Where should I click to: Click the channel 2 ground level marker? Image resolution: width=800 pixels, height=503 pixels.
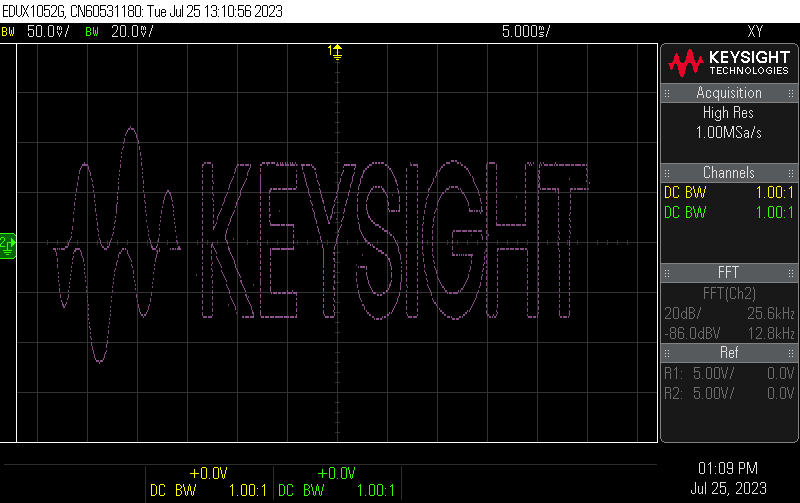pos(7,243)
